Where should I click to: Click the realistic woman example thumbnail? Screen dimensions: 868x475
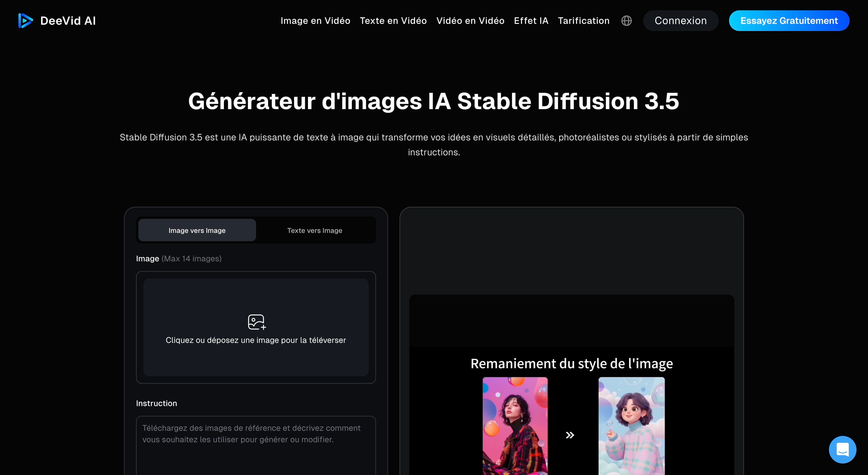515,426
